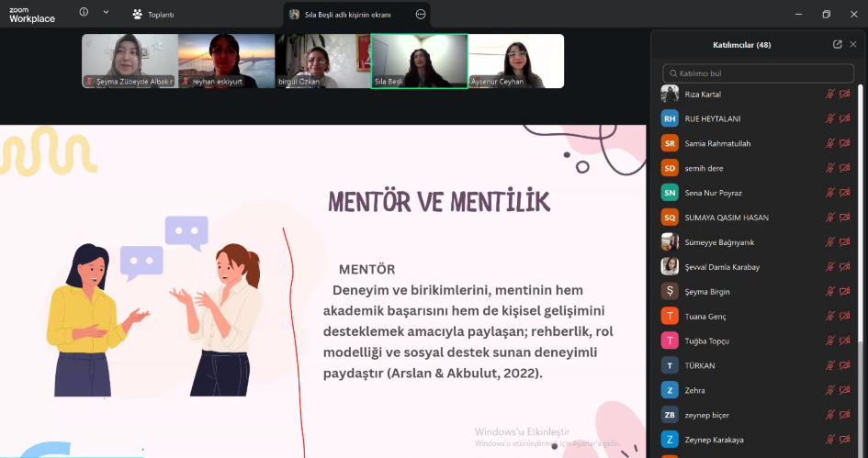868x458 pixels.
Task: Click TÜRKAN camera-off icon
Action: coord(845,365)
